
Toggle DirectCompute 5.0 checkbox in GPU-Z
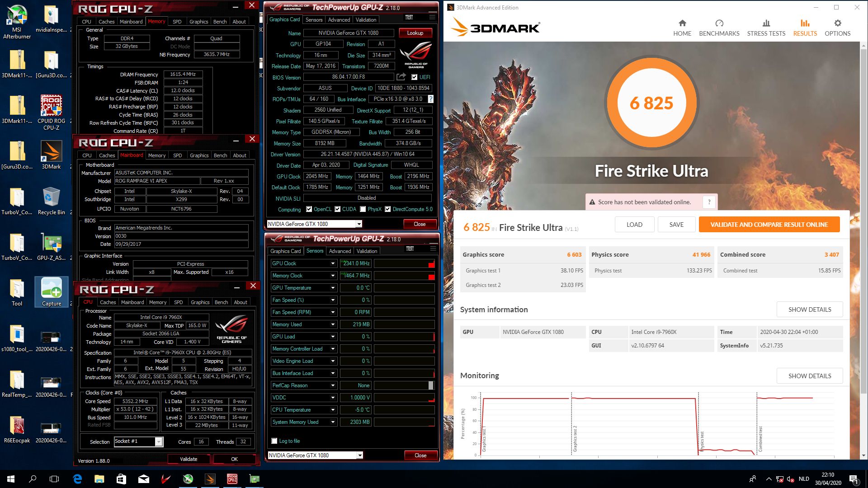(x=387, y=209)
